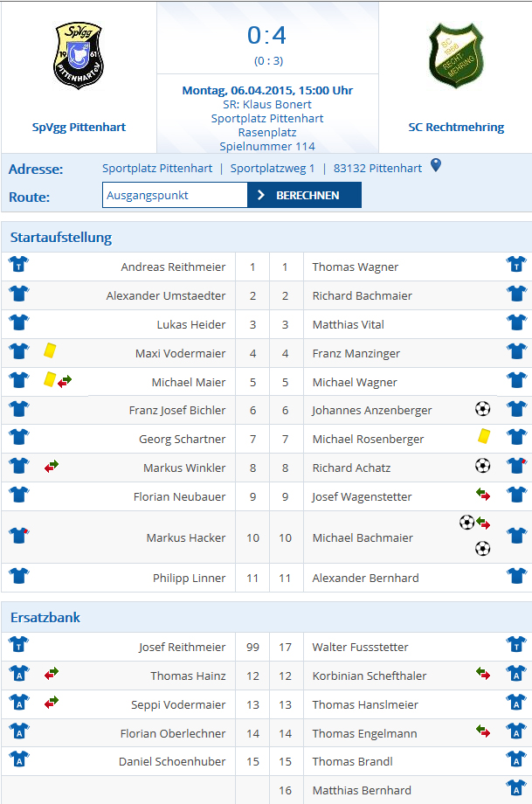Viewport: 532px width, 804px height.
Task: Click the yellow card icon beside Maxi Vodermaier
Action: tap(50, 350)
